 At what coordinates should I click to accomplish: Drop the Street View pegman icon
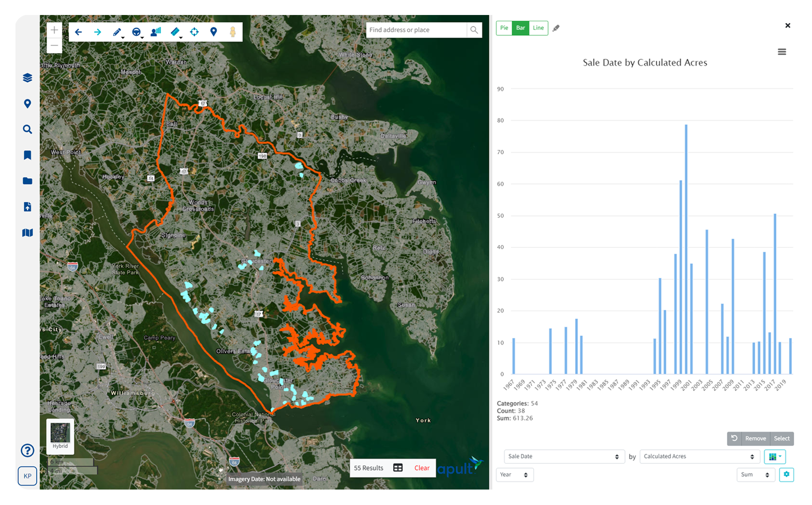(232, 32)
